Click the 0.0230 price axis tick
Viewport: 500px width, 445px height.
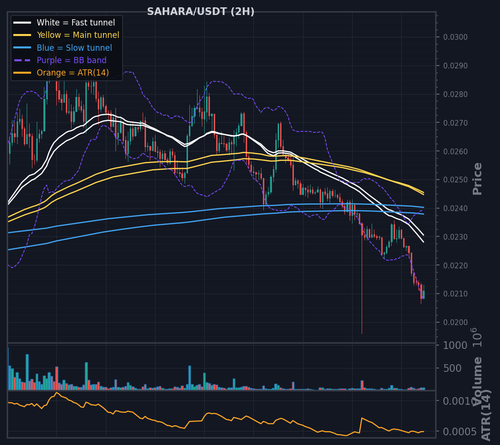point(455,237)
